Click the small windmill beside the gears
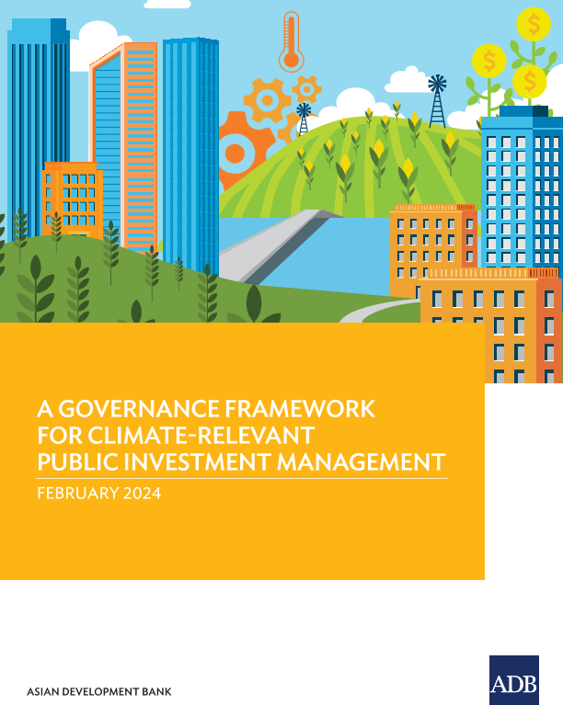 coord(304,119)
